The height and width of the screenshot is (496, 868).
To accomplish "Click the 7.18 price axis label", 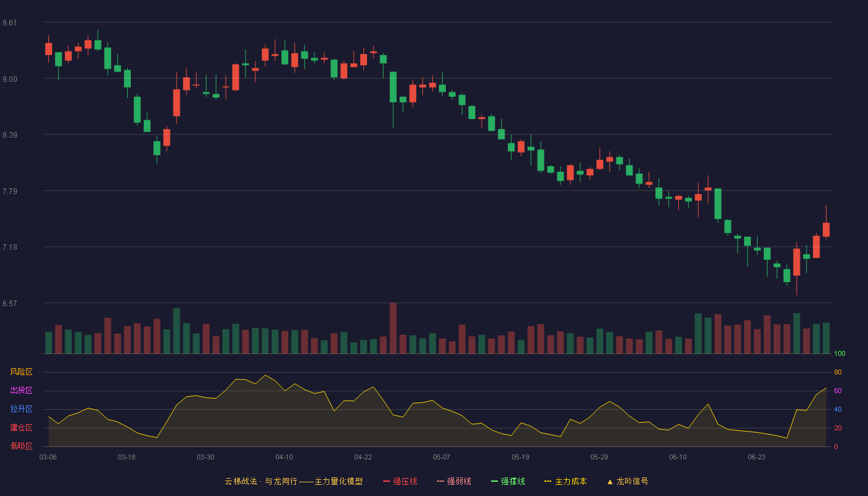I will (10, 247).
